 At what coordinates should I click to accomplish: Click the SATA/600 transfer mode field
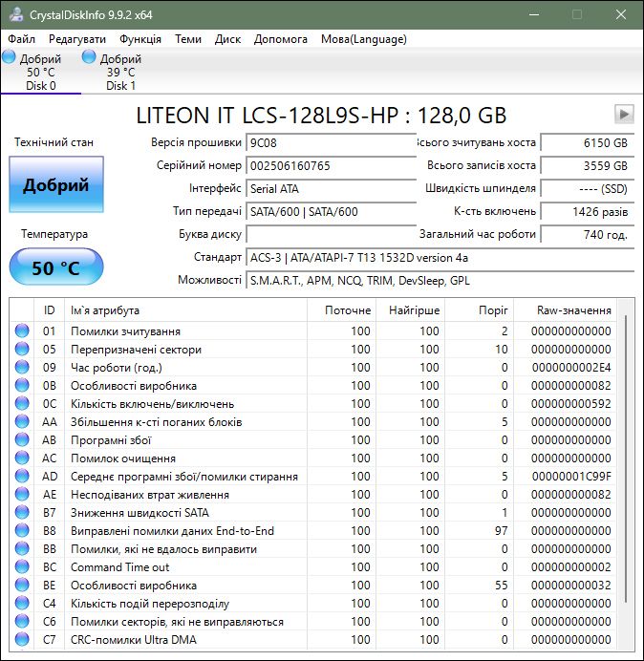(331, 211)
